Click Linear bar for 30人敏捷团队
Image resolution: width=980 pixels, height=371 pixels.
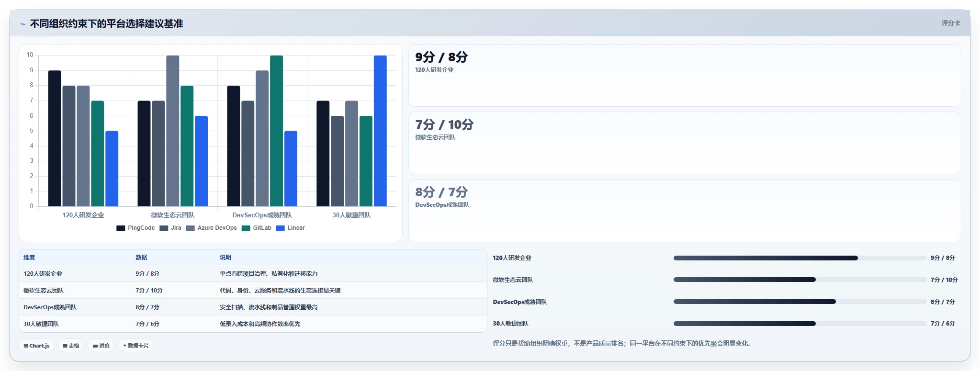tap(380, 131)
